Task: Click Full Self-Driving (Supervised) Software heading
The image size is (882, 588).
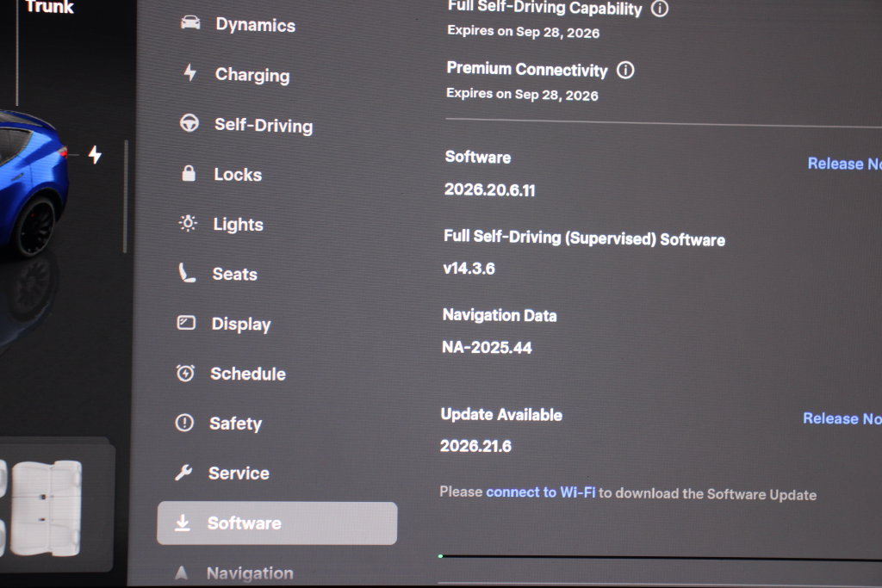Action: [584, 238]
